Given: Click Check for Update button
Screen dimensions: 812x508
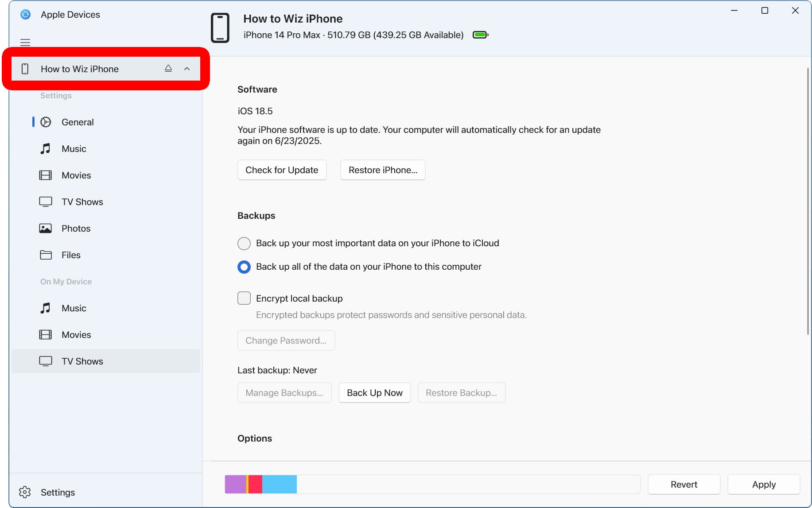Looking at the screenshot, I should (282, 170).
